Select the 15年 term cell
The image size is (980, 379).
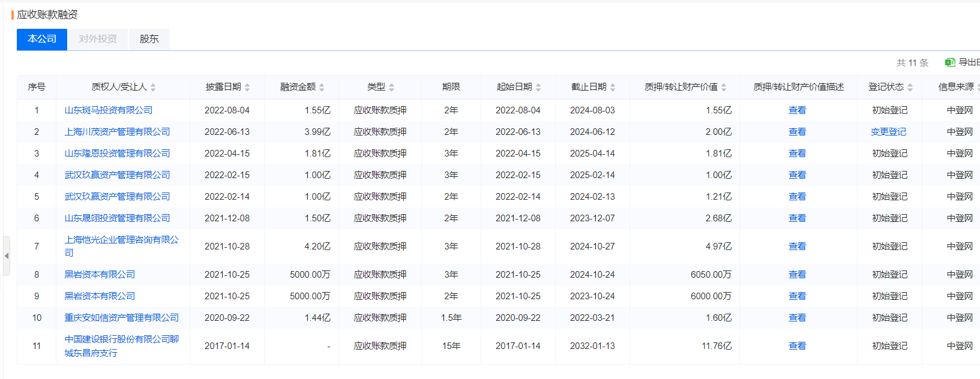(451, 346)
